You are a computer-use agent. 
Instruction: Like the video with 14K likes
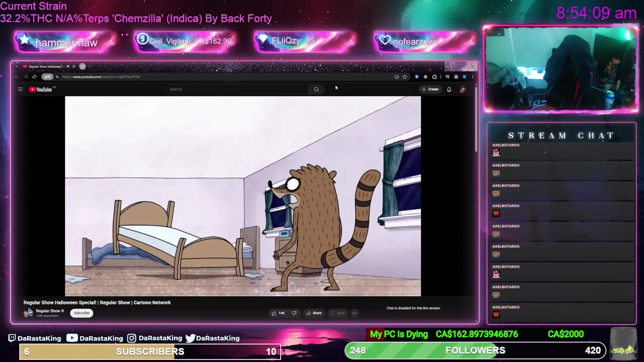278,313
